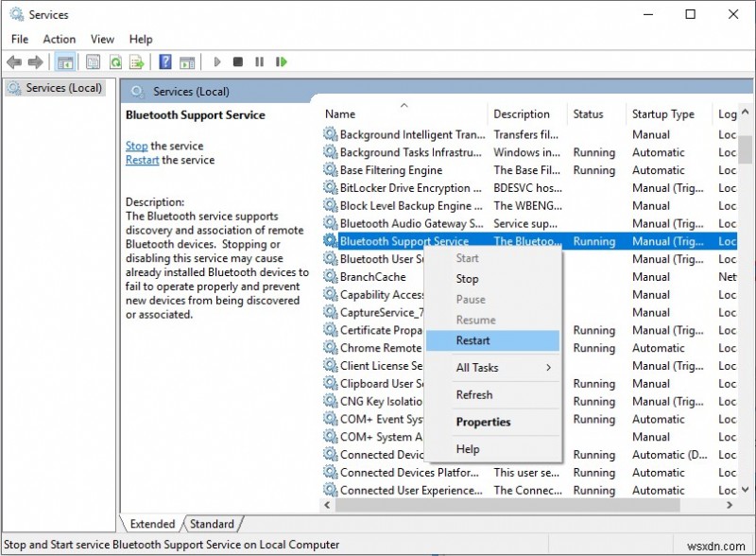Viewport: 756px width, 556px height.
Task: Click the back navigation arrow
Action: (x=13, y=61)
